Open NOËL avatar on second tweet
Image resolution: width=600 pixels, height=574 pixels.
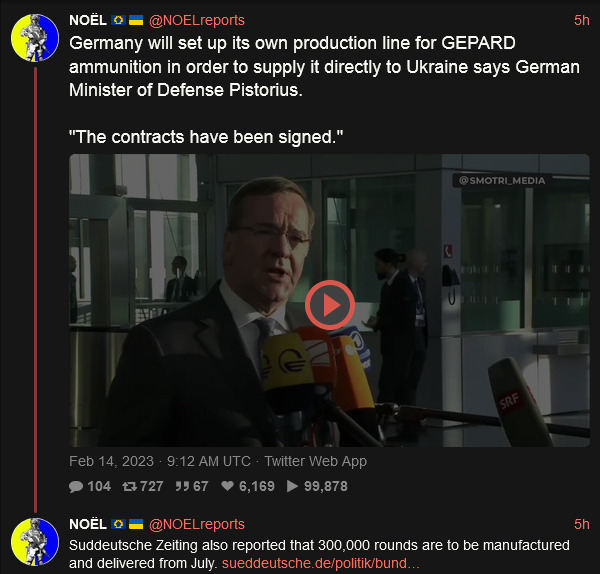coord(35,542)
